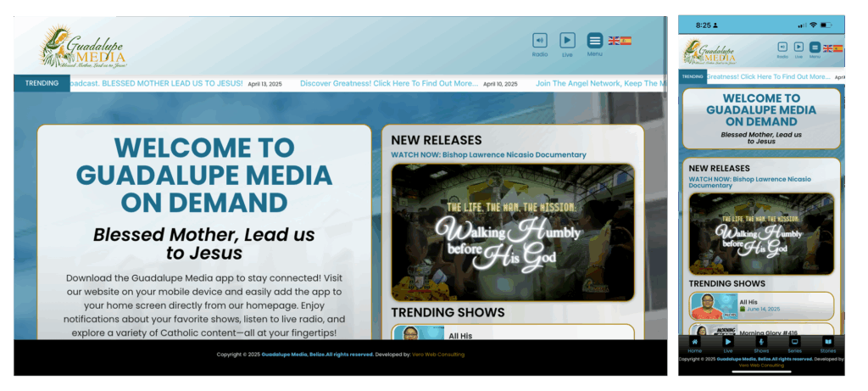Open Series tab in mobile bottom bar
The height and width of the screenshot is (391, 868).
(794, 344)
